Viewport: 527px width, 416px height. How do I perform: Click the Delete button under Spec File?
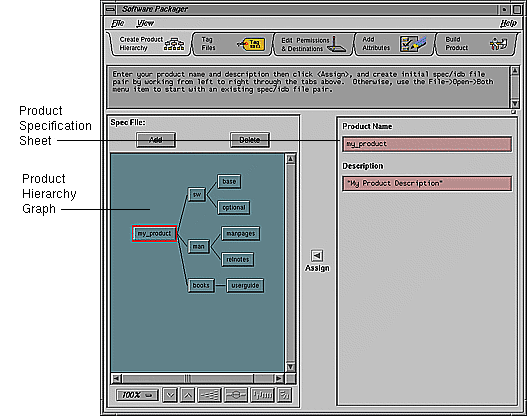250,140
